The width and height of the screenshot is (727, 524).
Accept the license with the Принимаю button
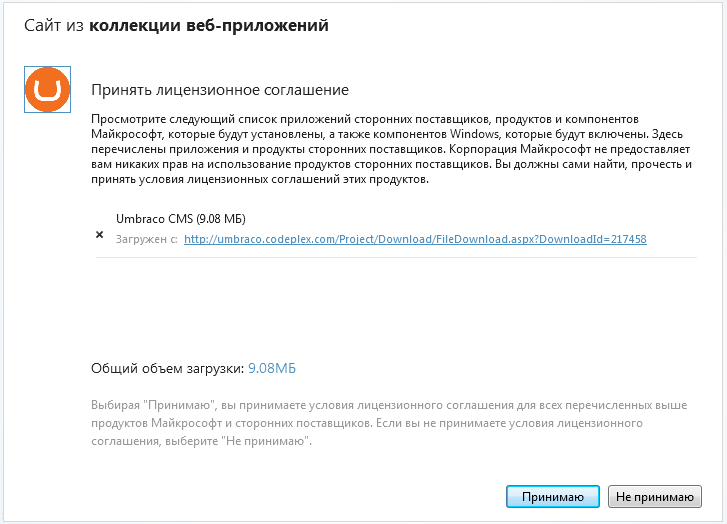point(553,497)
